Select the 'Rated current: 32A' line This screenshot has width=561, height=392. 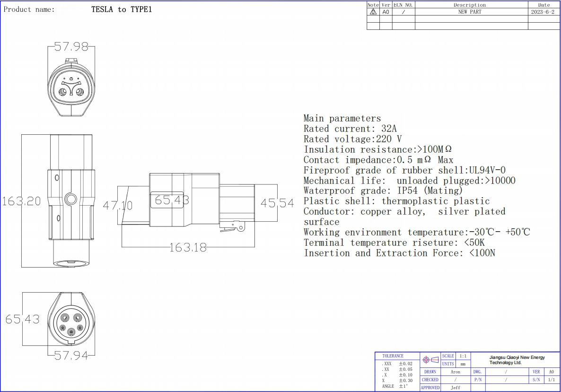click(x=350, y=129)
